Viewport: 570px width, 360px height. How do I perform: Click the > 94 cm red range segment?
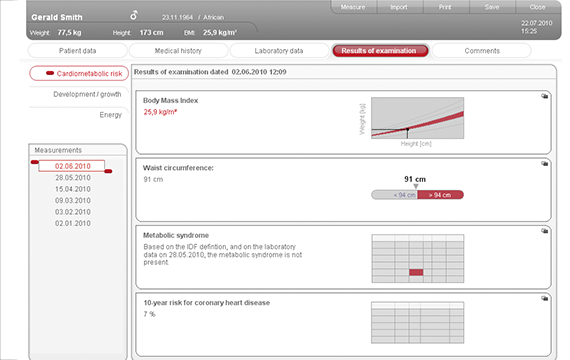coord(440,195)
